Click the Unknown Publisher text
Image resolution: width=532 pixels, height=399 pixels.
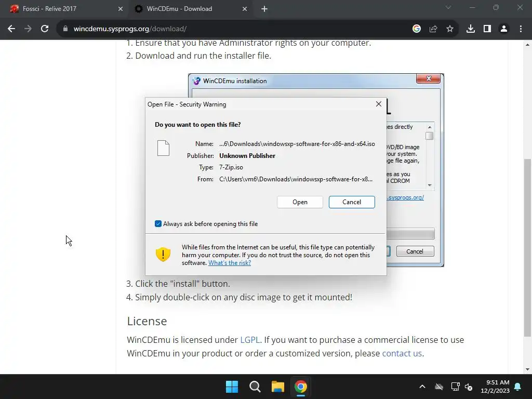click(x=247, y=156)
